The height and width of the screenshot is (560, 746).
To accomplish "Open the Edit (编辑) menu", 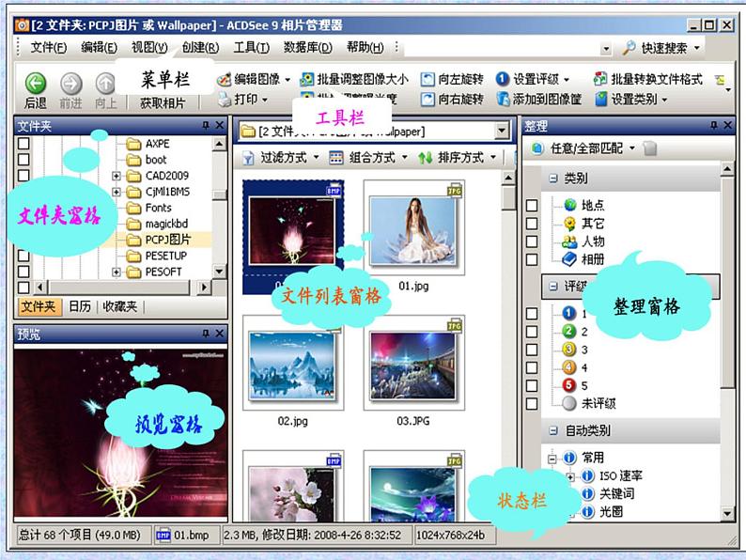I will click(99, 47).
